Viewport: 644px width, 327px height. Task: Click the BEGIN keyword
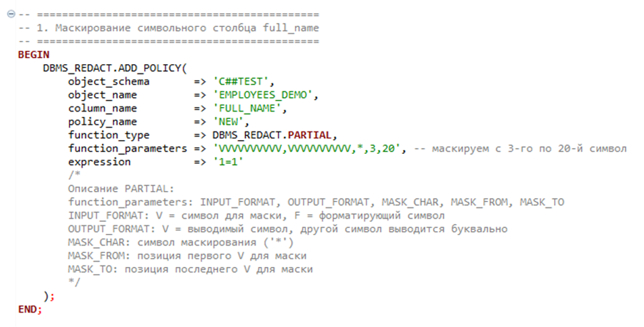(34, 55)
